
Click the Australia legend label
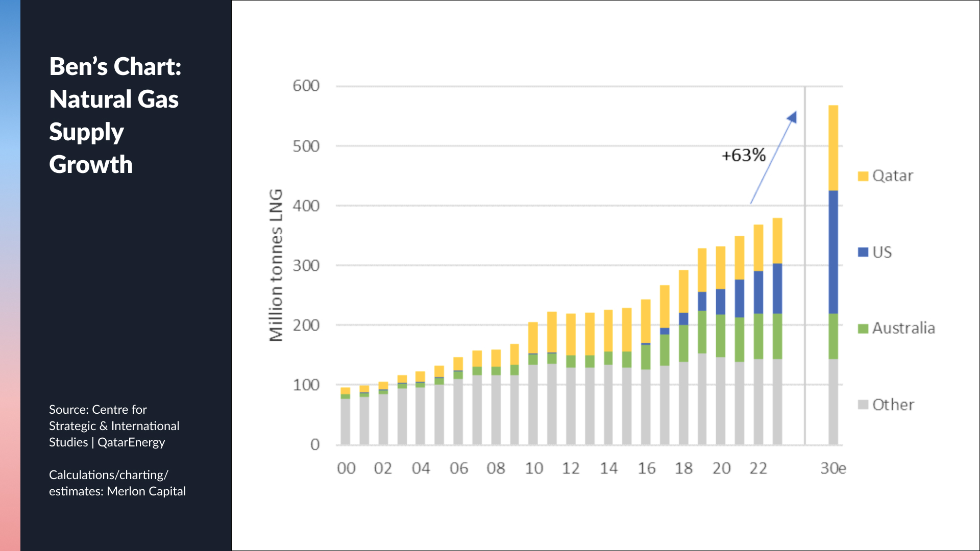[x=903, y=328]
